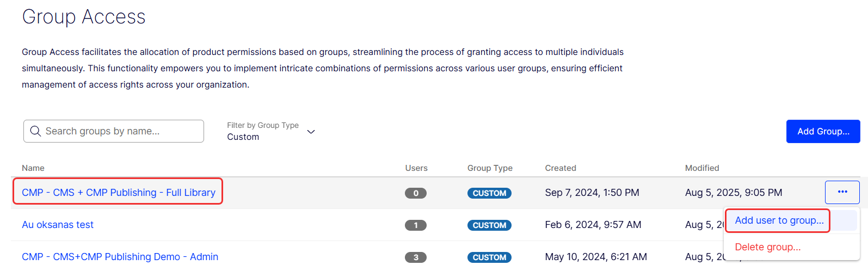
Task: Sort by the Modified column header
Action: tap(702, 168)
